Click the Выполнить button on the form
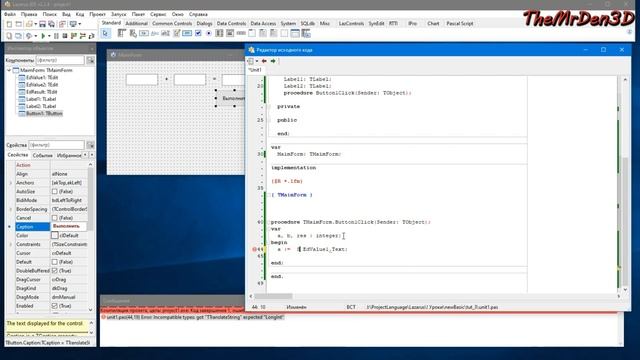Image resolution: width=640 pixels, height=360 pixels. coord(232,98)
